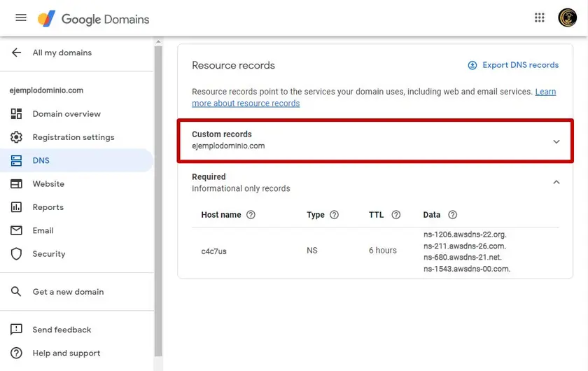
Task: Click the back arrow to all domains
Action: tap(17, 52)
